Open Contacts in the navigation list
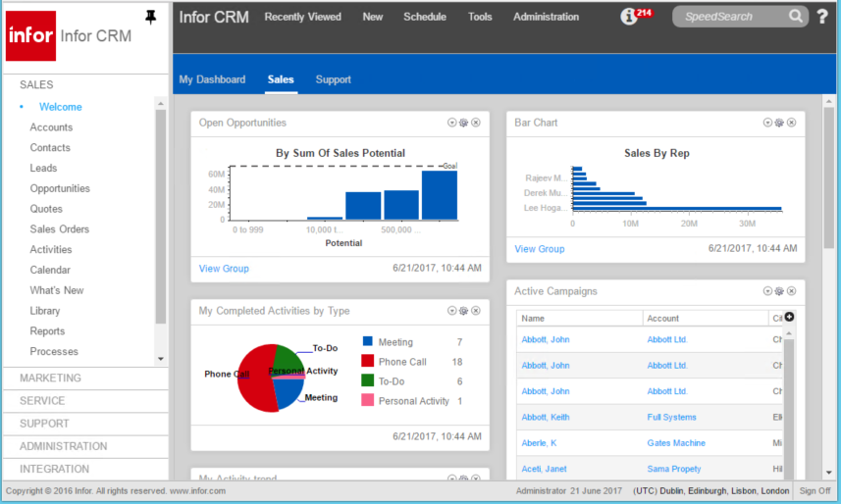This screenshot has height=504, width=841. (50, 147)
